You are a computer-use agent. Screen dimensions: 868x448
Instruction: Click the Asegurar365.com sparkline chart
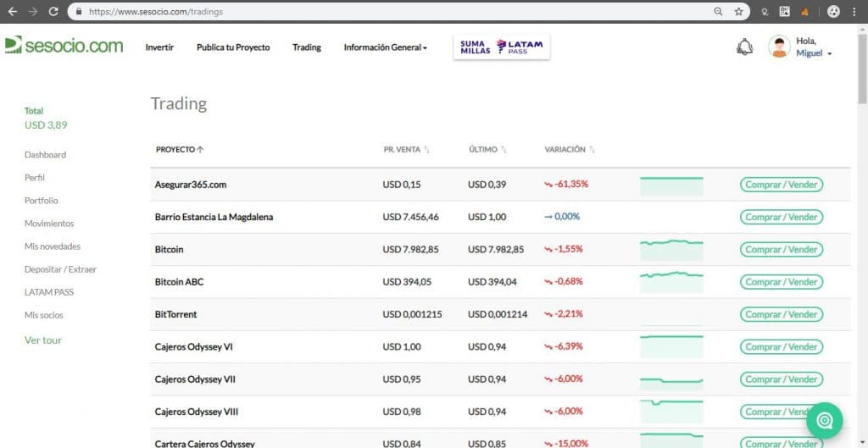(x=671, y=185)
